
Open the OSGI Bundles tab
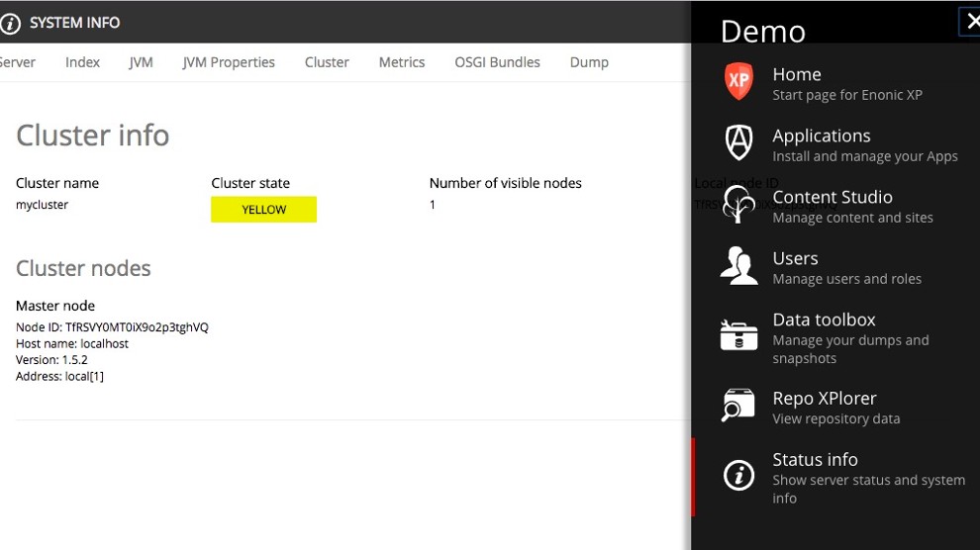point(498,62)
